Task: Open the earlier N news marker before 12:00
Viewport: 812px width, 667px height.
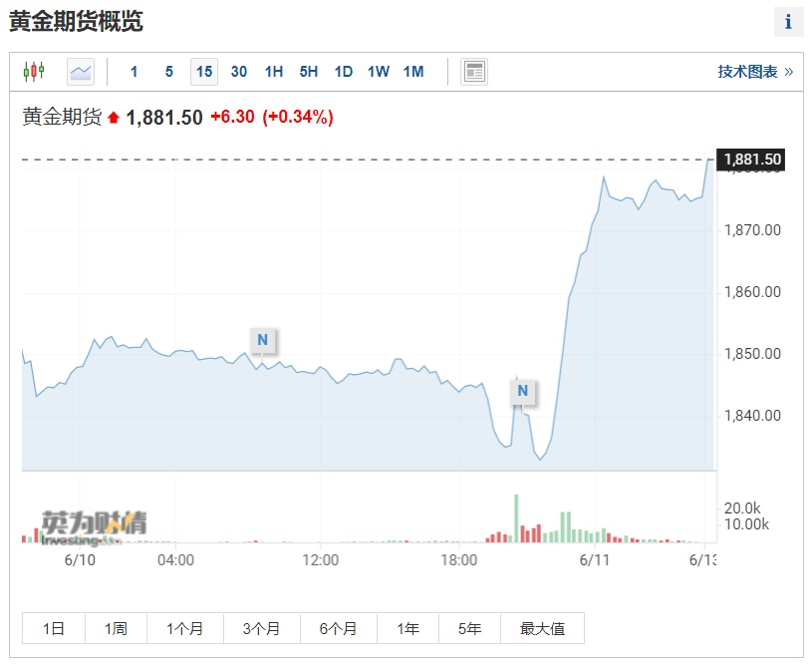Action: point(263,340)
